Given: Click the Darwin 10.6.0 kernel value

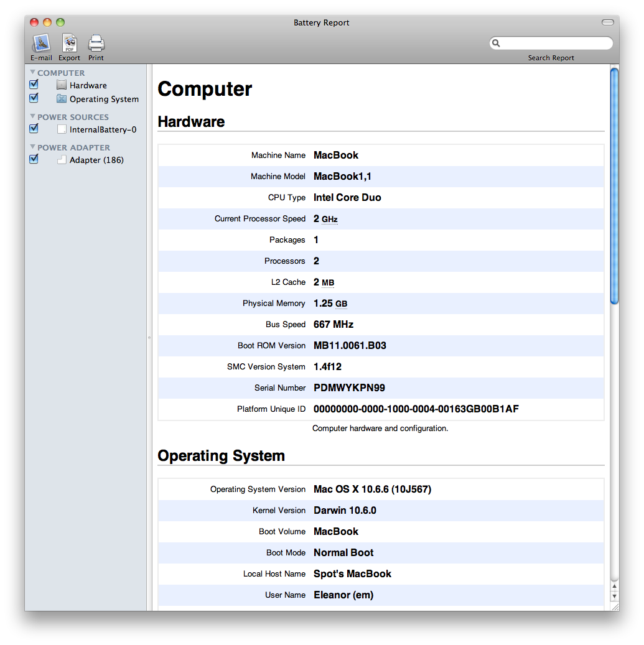Looking at the screenshot, I should [x=345, y=511].
